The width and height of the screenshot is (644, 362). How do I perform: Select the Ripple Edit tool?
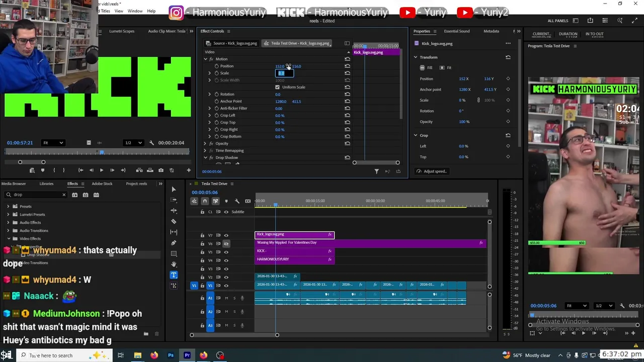[174, 211]
